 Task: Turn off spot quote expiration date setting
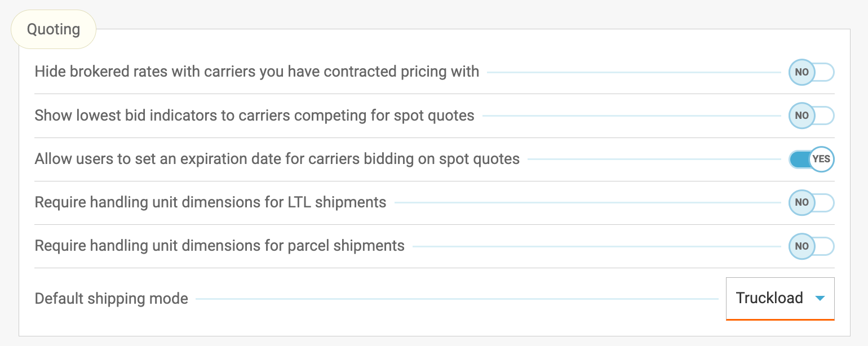coord(811,159)
